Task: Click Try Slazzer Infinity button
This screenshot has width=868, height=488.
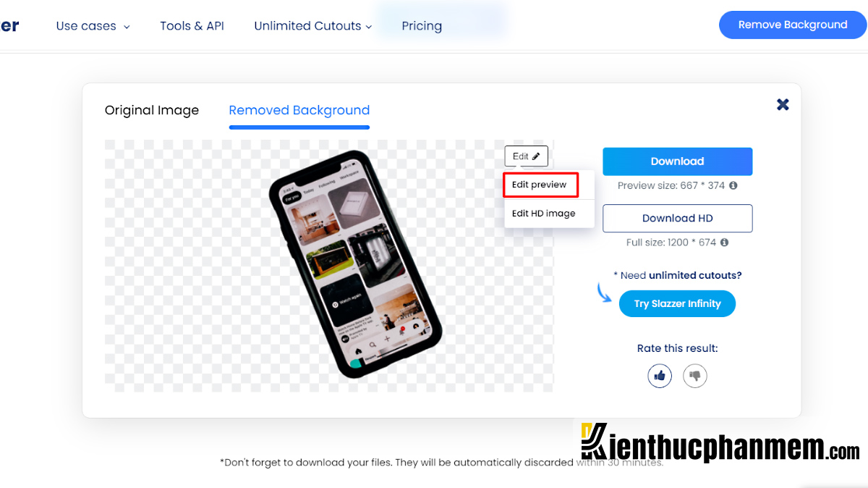Action: [677, 303]
